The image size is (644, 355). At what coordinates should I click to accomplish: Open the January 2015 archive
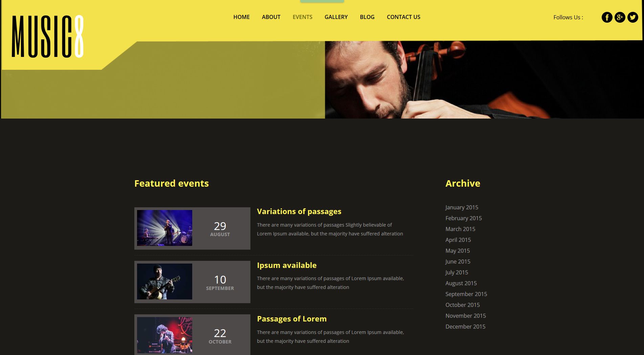tap(462, 207)
